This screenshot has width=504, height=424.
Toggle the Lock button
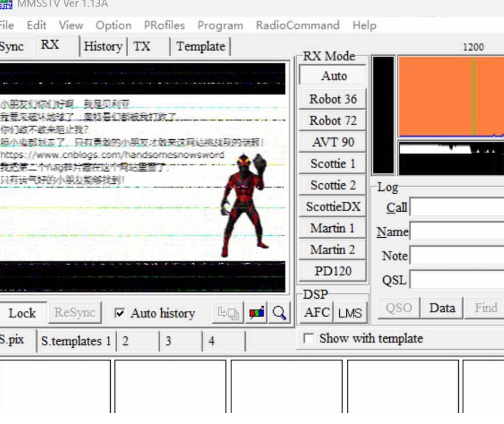22,313
